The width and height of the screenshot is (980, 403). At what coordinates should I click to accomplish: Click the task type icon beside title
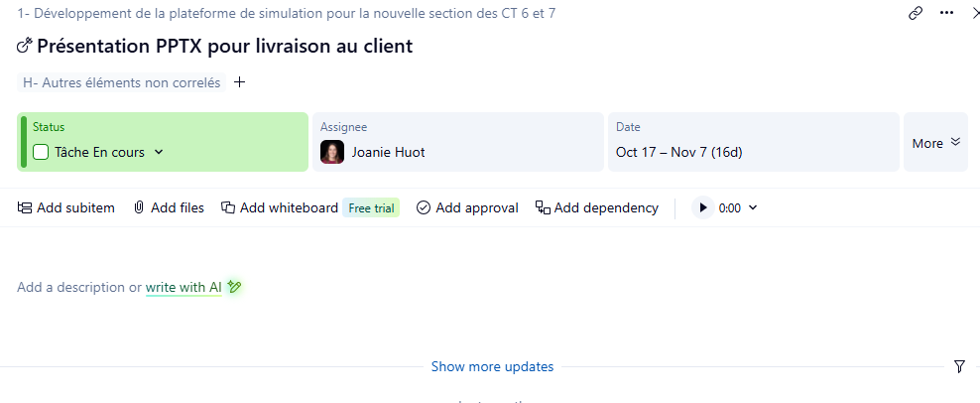click(x=26, y=46)
